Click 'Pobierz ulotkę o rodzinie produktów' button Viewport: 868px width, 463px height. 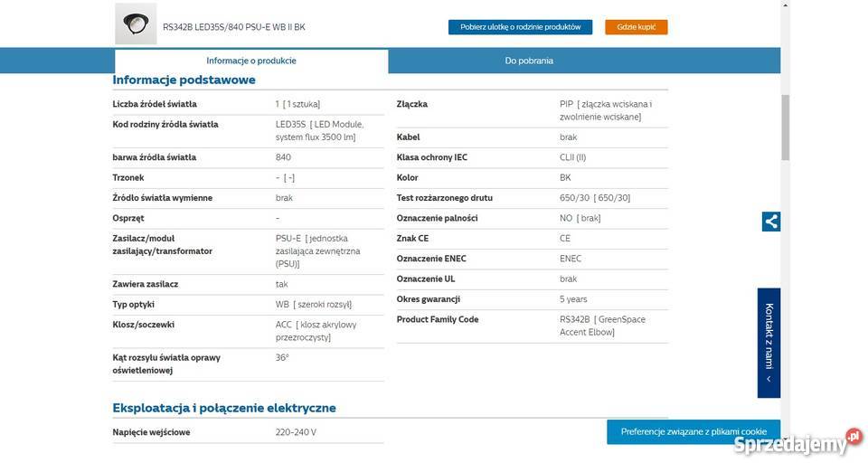pyautogui.click(x=521, y=27)
